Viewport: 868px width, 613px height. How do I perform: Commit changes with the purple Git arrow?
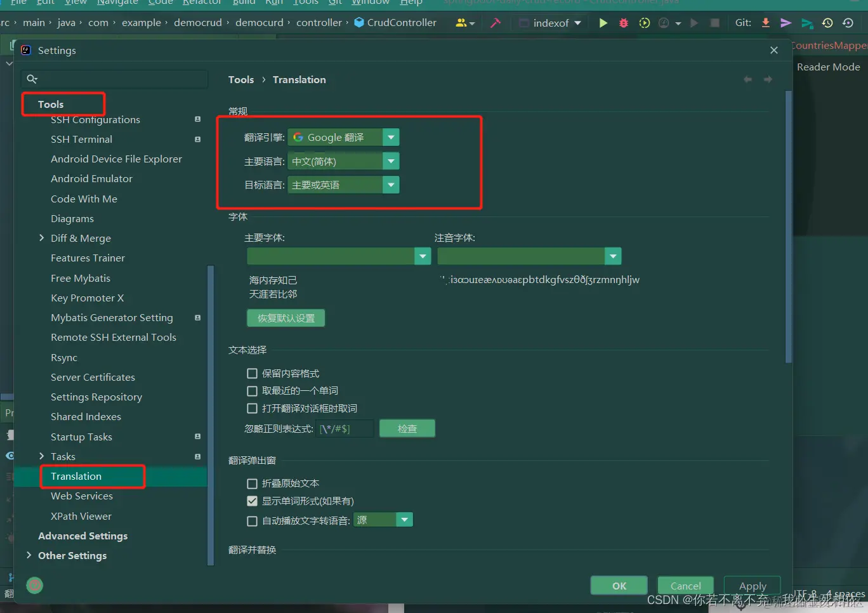point(786,23)
